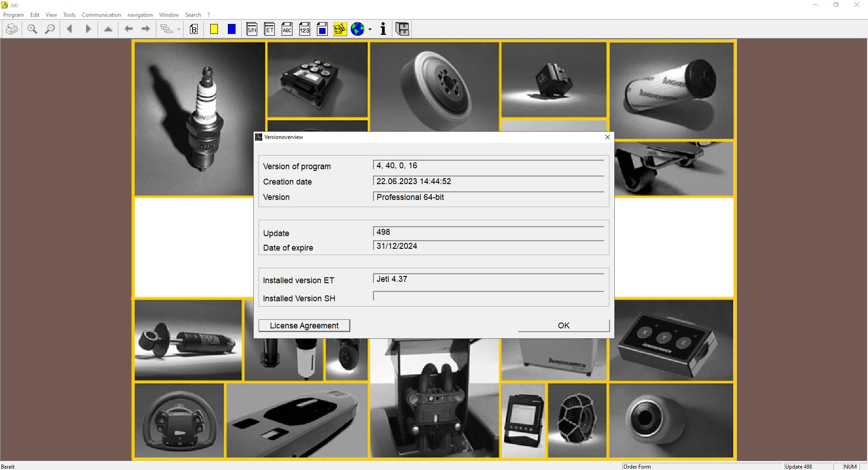The width and height of the screenshot is (868, 470).
Task: Click the printer icon in toolbar
Action: tap(12, 29)
